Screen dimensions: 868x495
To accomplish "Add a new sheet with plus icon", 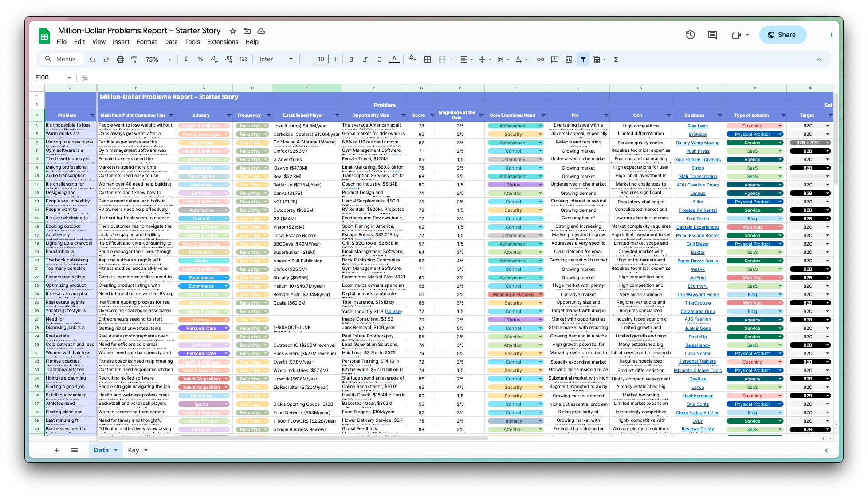I will coord(57,450).
